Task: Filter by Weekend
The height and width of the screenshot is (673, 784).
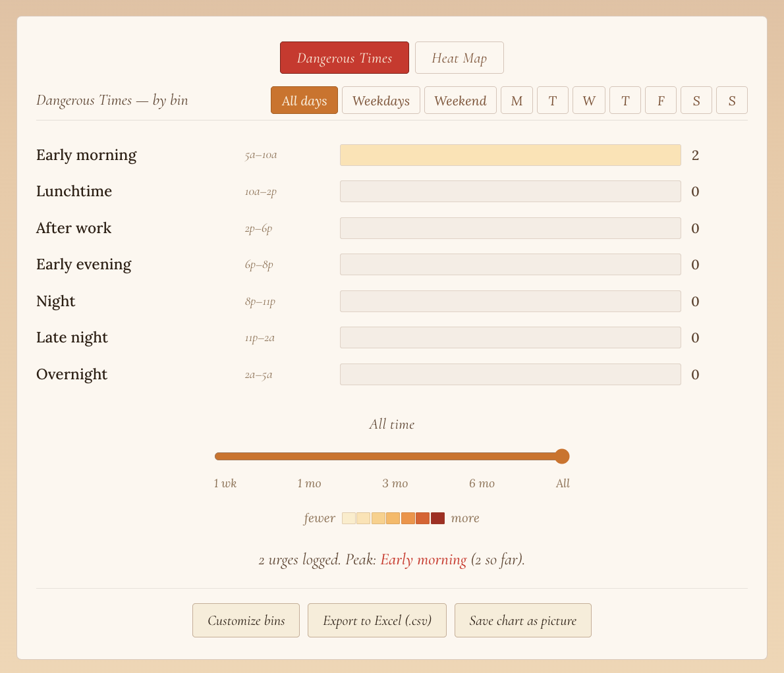Action: (x=460, y=101)
